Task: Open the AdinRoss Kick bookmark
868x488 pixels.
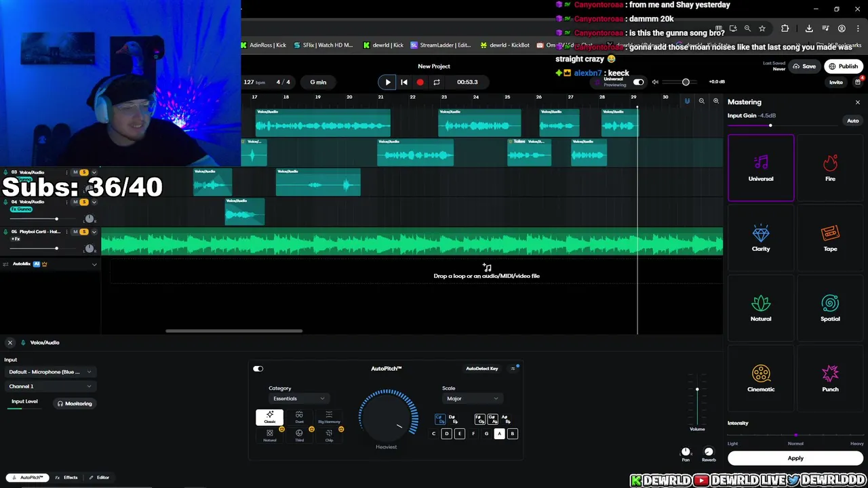Action: 263,45
